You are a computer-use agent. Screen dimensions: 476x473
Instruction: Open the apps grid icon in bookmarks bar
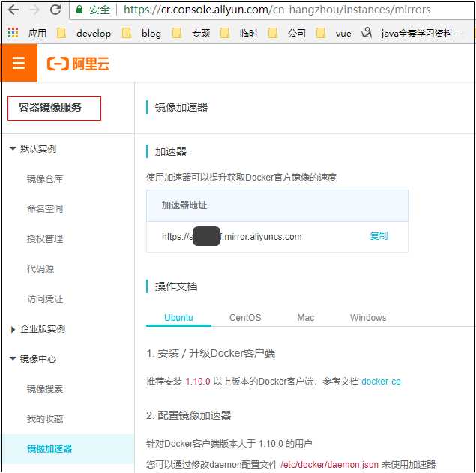click(x=13, y=33)
